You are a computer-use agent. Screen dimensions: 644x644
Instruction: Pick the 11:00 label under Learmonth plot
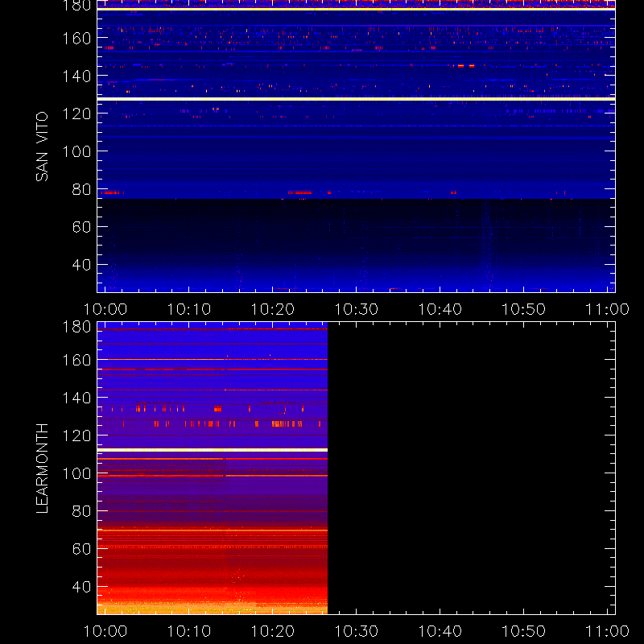[607, 631]
